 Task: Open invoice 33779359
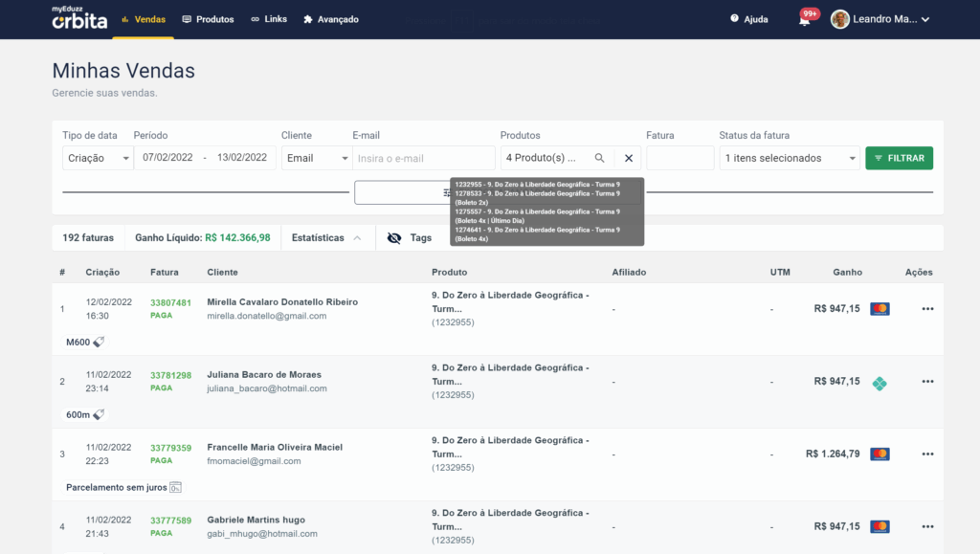[170, 448]
